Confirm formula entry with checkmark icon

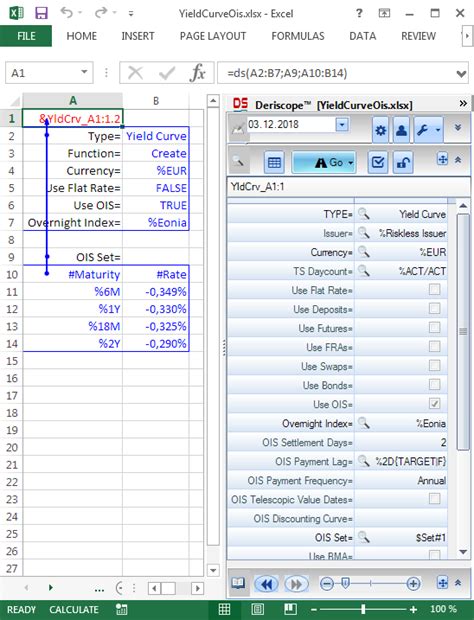click(166, 73)
